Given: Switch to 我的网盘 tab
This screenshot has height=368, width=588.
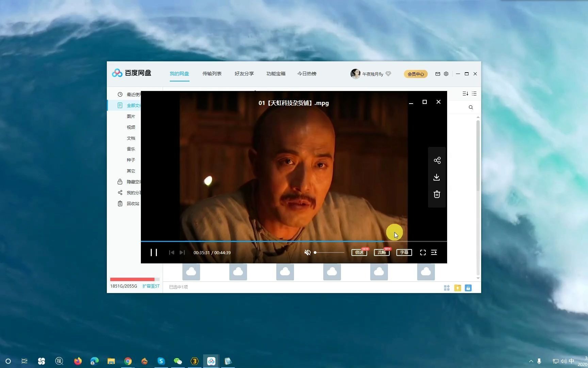Looking at the screenshot, I should pyautogui.click(x=179, y=74).
